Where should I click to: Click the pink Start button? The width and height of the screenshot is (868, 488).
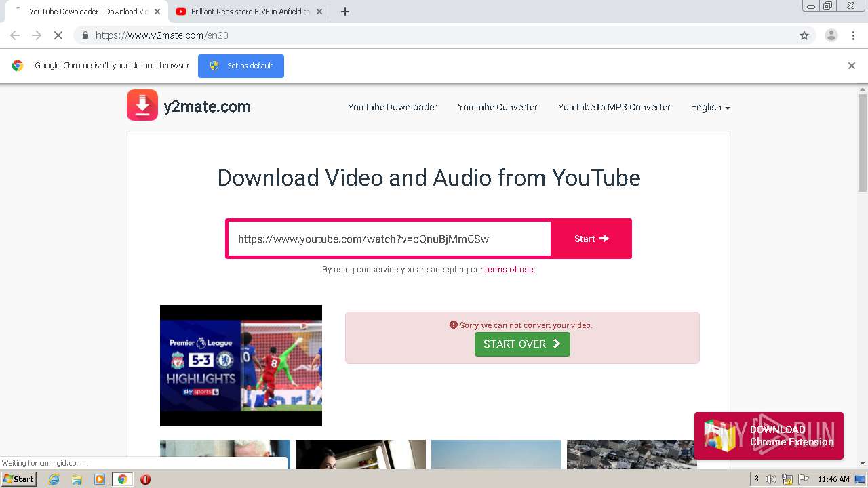tap(591, 239)
